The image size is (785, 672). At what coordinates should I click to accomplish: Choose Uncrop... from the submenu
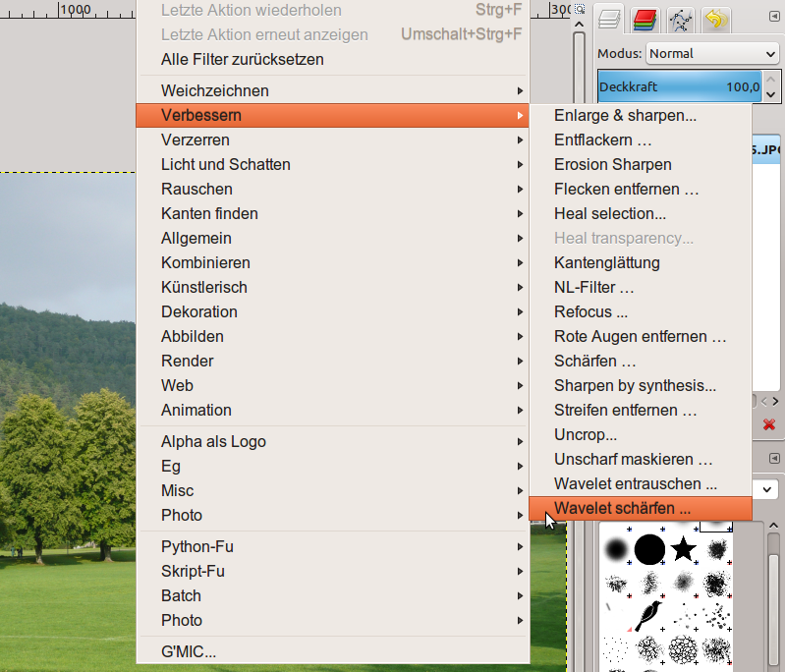[641, 434]
